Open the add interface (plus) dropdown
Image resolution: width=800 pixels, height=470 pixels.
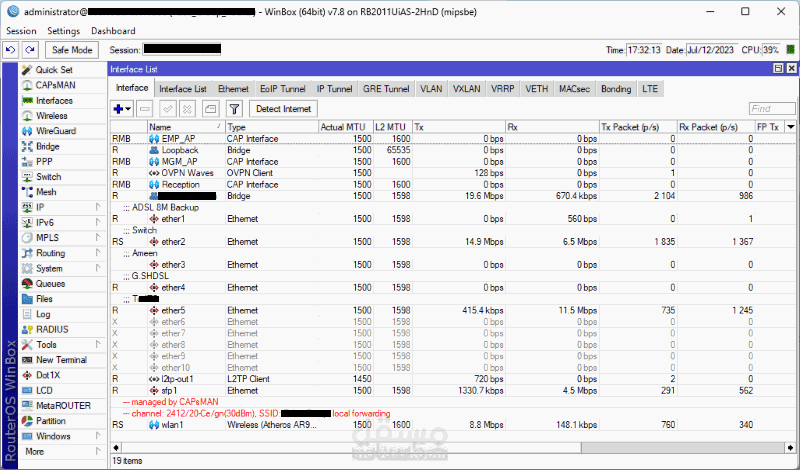coord(122,109)
